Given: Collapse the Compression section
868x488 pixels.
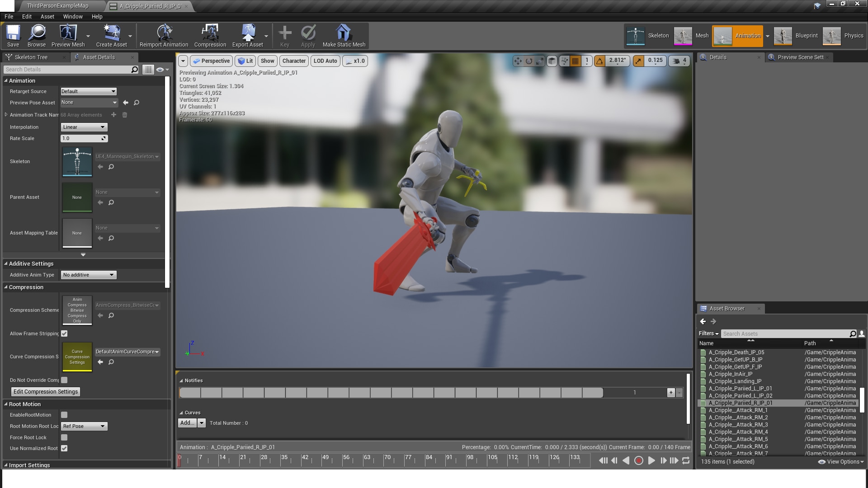Looking at the screenshot, I should coord(6,287).
